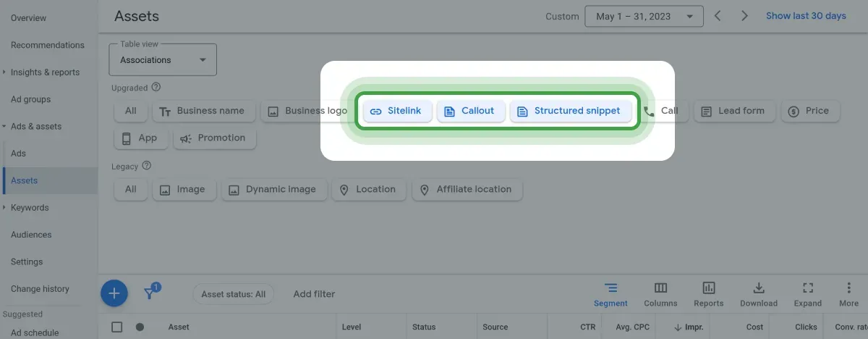Download the assets table
The width and height of the screenshot is (868, 339).
[758, 294]
